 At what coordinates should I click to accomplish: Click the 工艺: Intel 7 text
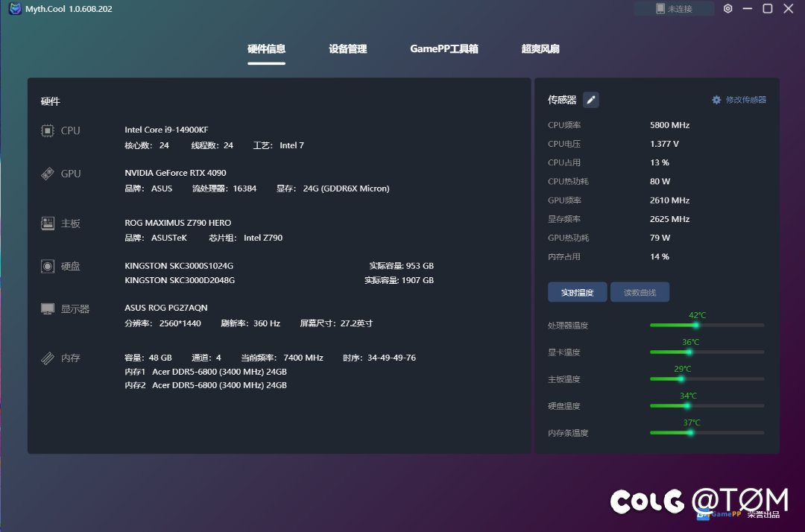point(279,145)
